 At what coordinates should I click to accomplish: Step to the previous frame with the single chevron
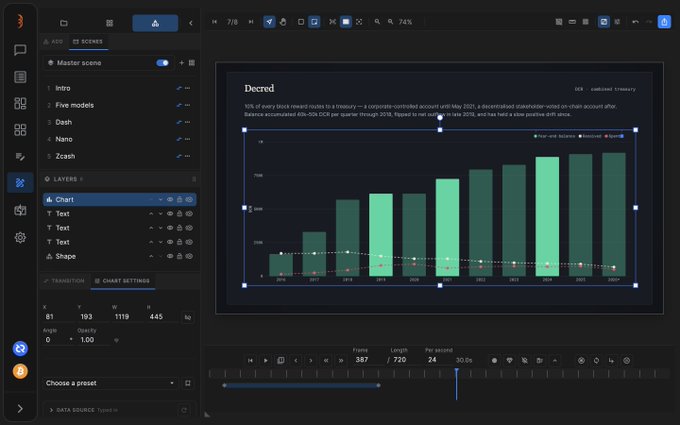coord(296,360)
